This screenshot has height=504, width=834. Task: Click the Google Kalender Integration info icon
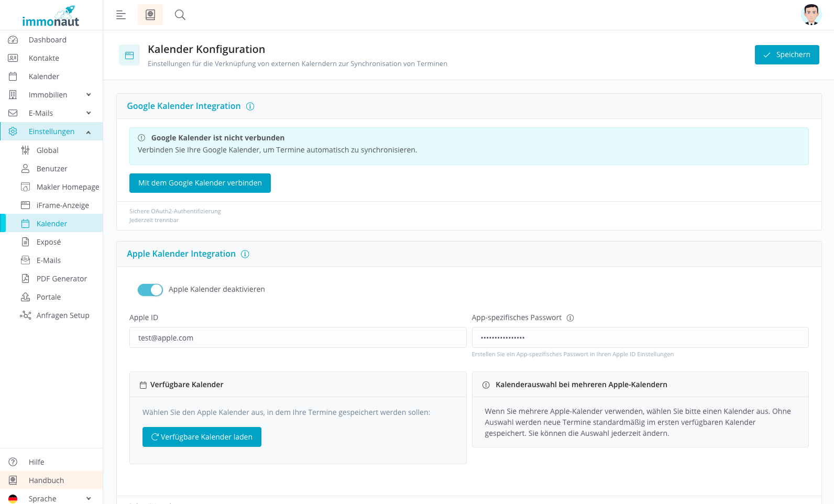(x=250, y=106)
